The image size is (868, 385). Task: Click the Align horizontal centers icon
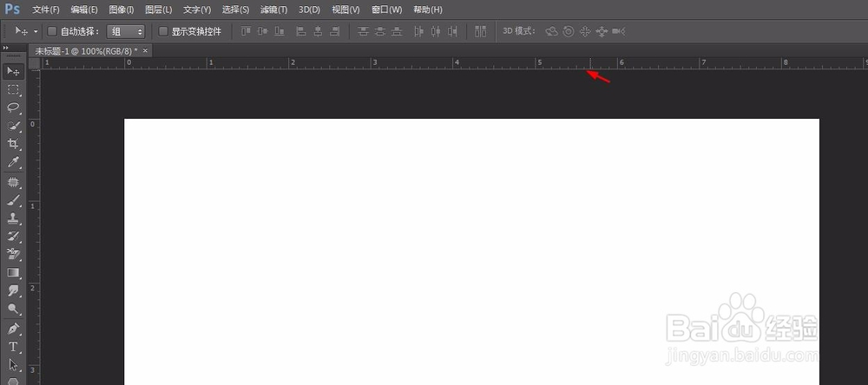(318, 31)
